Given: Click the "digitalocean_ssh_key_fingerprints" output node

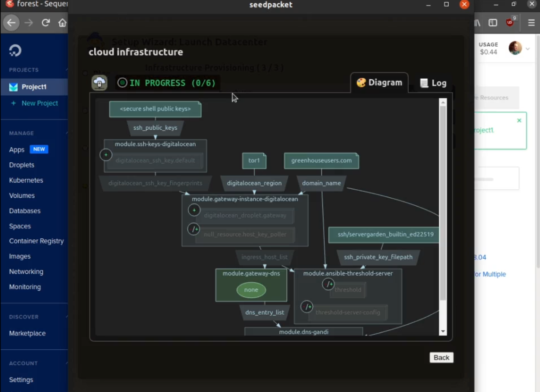Looking at the screenshot, I should (155, 183).
